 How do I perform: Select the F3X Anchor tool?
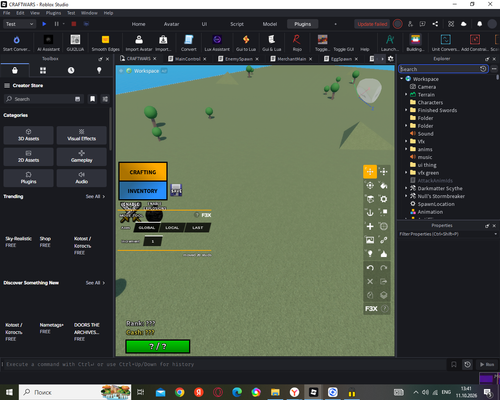click(x=370, y=213)
